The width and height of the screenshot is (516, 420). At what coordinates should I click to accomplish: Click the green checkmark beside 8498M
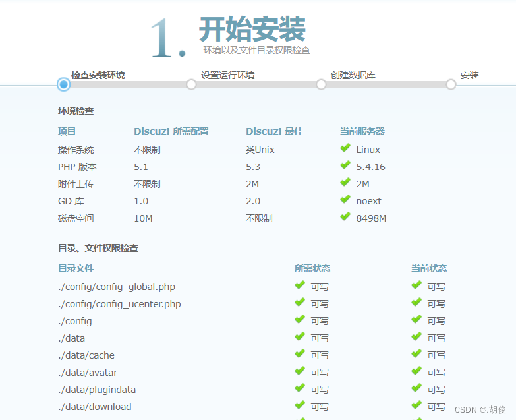pyautogui.click(x=345, y=216)
